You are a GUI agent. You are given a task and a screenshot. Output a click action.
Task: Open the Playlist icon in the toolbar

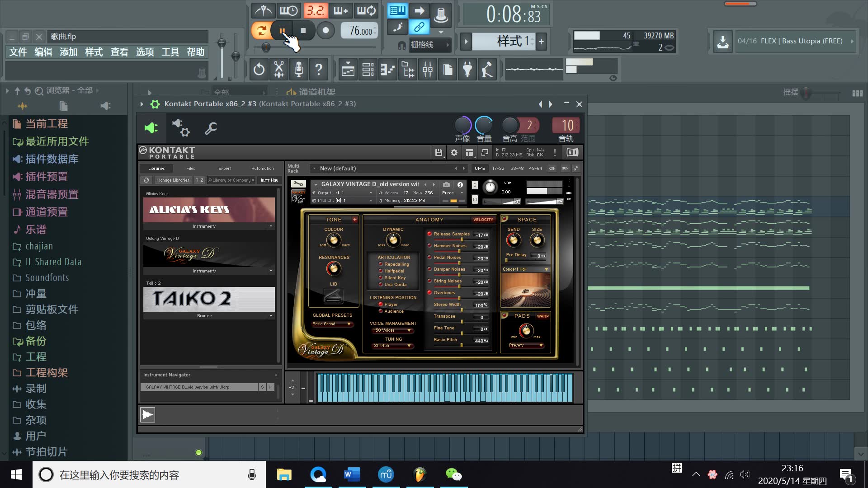(x=348, y=70)
